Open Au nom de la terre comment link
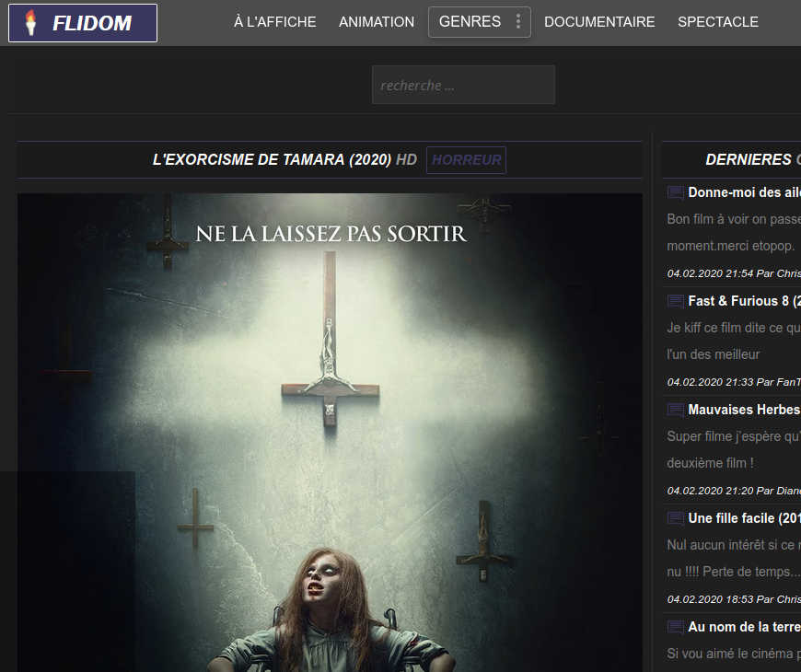Screen dimensions: 801x672 tap(744, 627)
